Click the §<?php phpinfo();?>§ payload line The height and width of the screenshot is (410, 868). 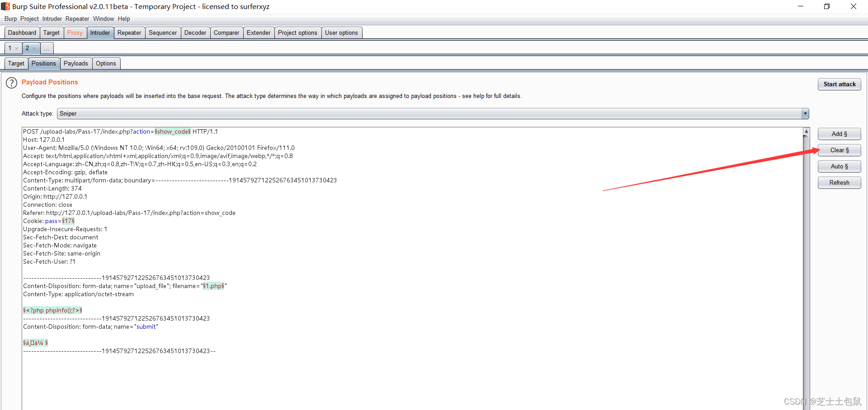click(52, 310)
